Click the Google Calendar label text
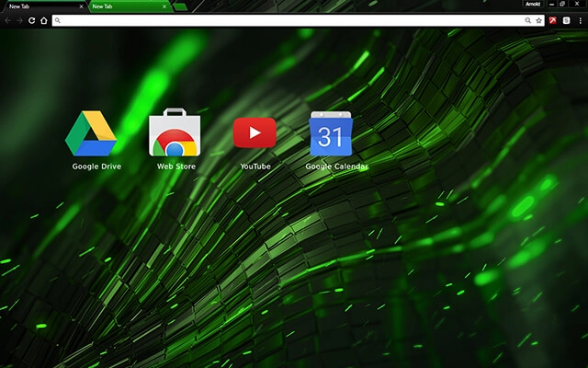The image size is (588, 368). point(337,167)
